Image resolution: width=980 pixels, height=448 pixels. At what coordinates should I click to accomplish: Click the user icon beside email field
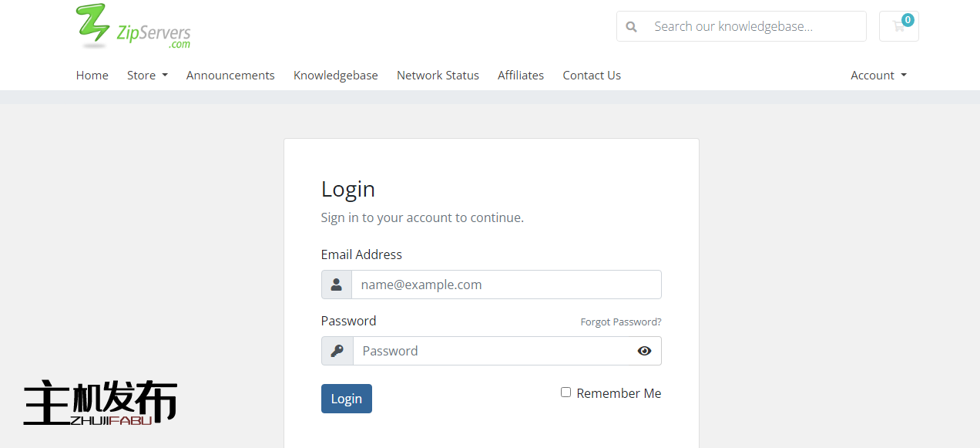point(337,285)
